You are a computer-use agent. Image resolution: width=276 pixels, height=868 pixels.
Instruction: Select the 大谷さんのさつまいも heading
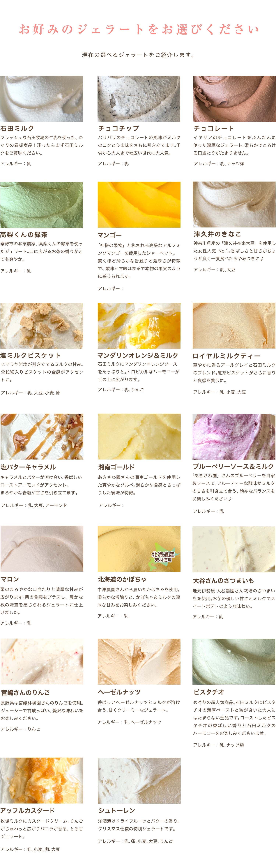[x=223, y=581]
